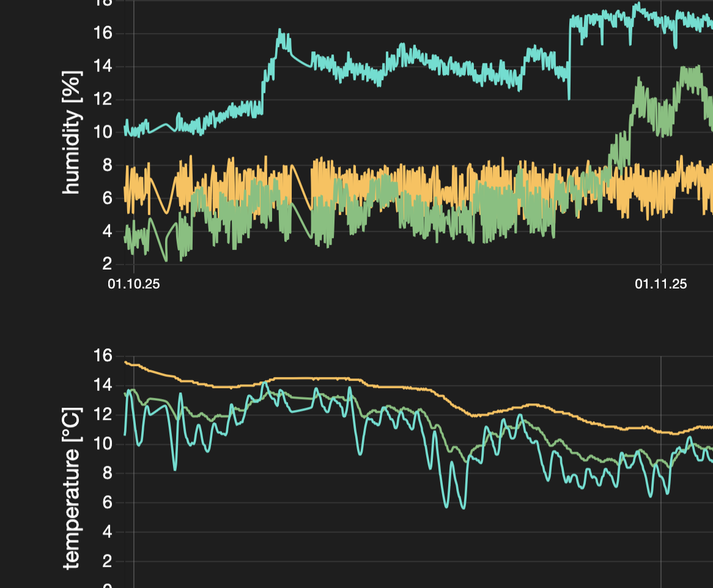This screenshot has width=713, height=588.
Task: Click the 4 tick on temperature axis
Action: click(107, 532)
